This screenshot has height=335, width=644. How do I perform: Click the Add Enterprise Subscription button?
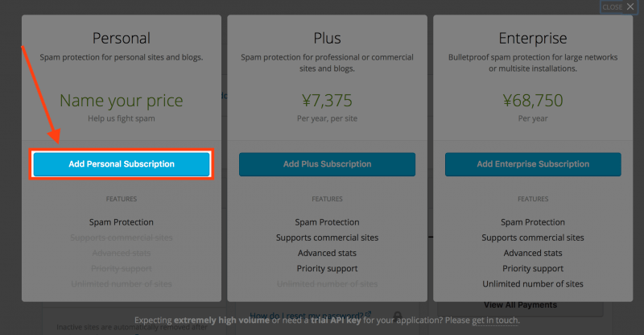[533, 164]
